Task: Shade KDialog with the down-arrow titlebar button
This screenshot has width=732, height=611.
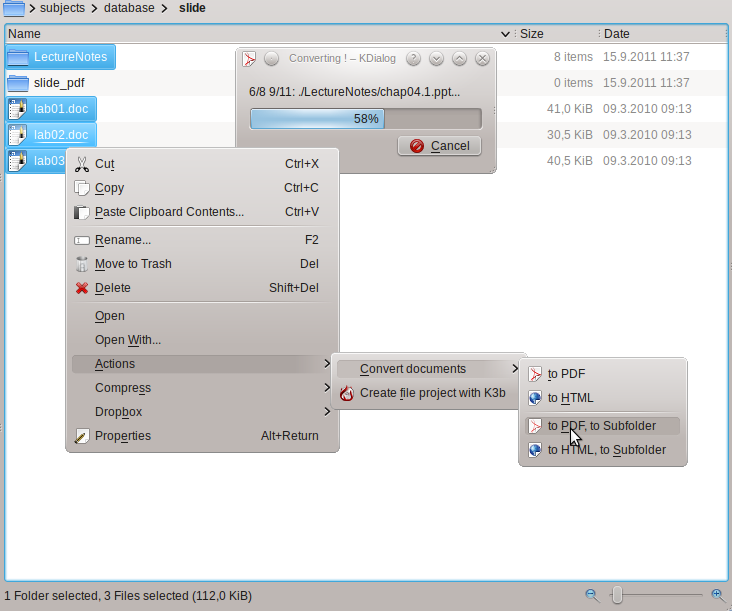Action: (436, 58)
